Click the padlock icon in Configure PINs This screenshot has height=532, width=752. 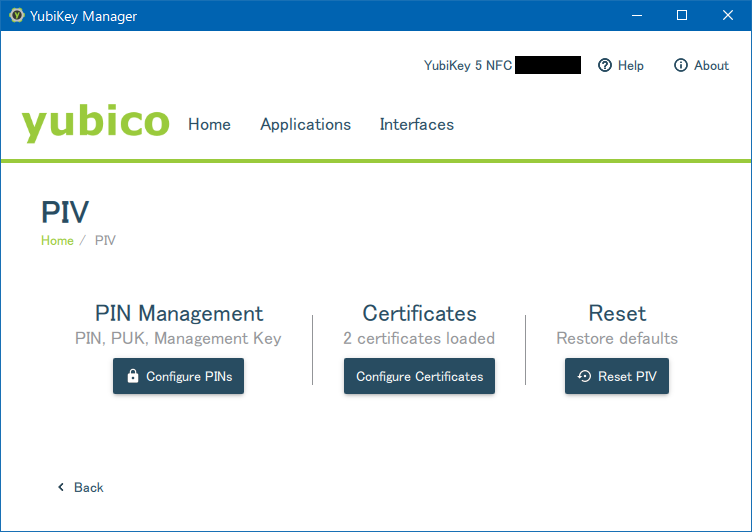coord(133,376)
